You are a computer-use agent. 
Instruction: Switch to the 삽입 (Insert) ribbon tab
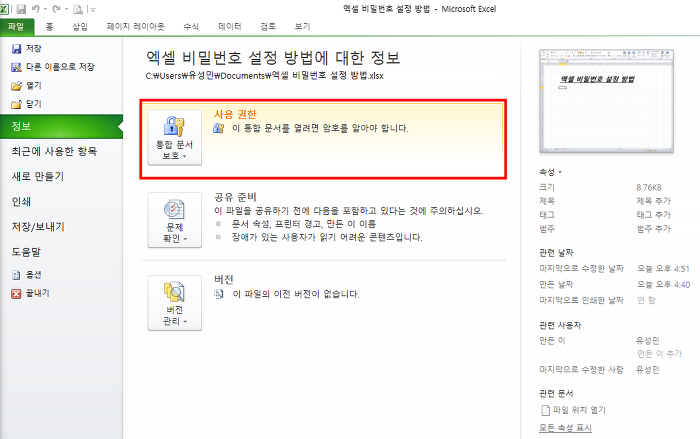(x=80, y=26)
